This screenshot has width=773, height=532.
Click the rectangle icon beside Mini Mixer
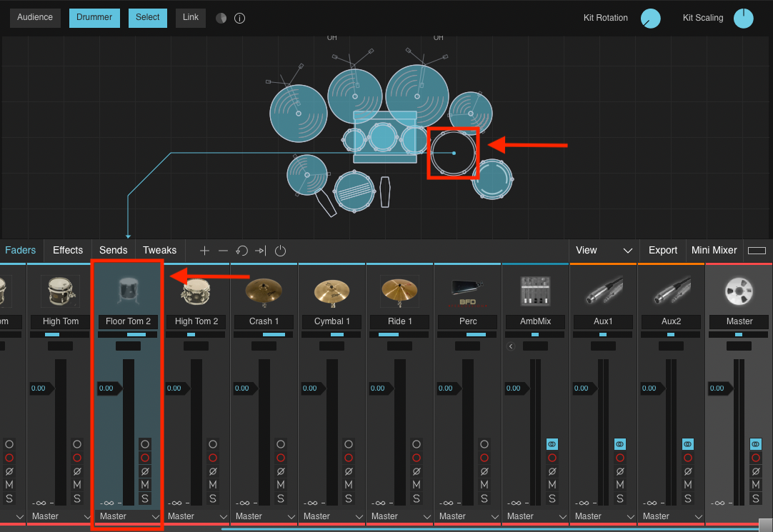click(x=757, y=251)
